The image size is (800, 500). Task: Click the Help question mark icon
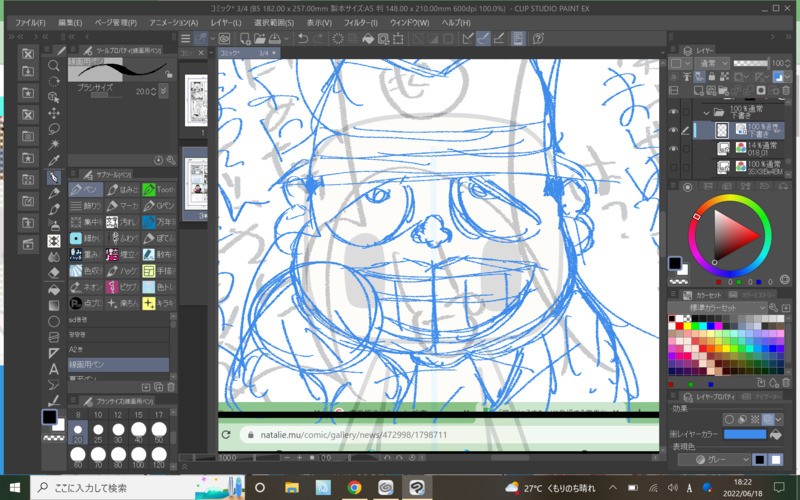pos(538,39)
